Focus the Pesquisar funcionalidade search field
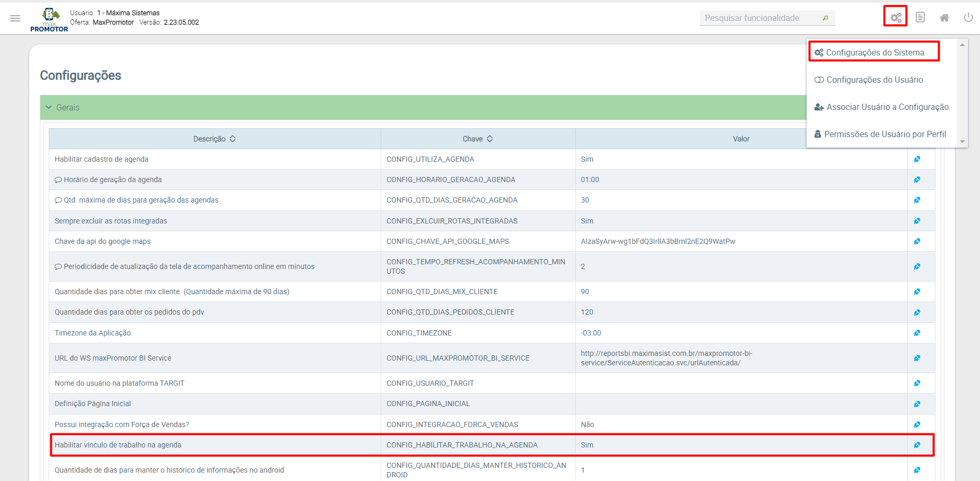This screenshot has width=980, height=481. coord(759,18)
